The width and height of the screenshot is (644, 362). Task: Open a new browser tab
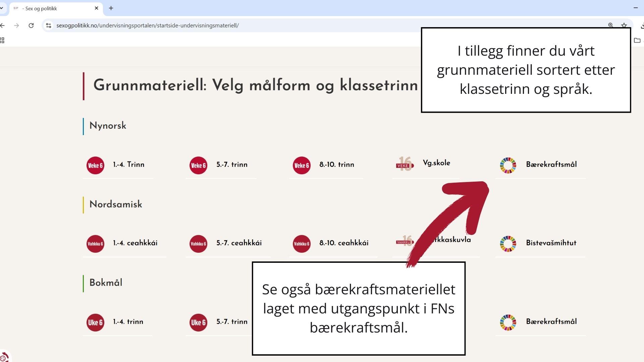click(x=111, y=8)
